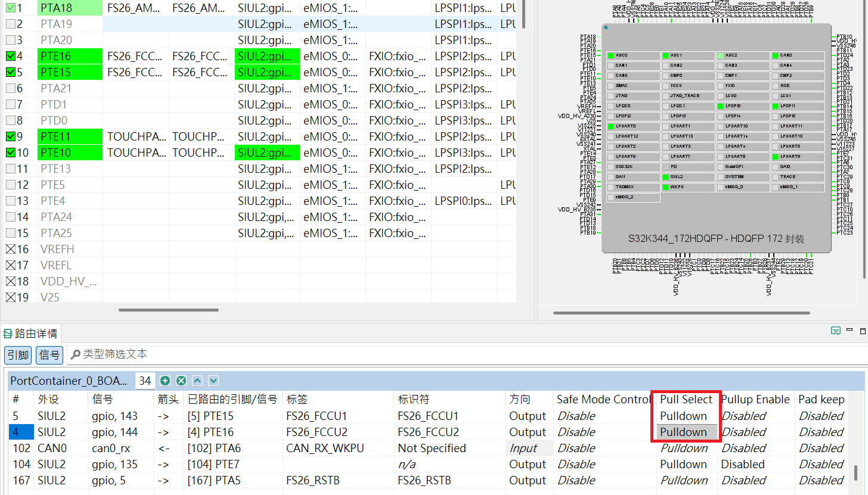Image resolution: width=868 pixels, height=495 pixels.
Task: Open the 路由详情 tab
Action: 30,333
